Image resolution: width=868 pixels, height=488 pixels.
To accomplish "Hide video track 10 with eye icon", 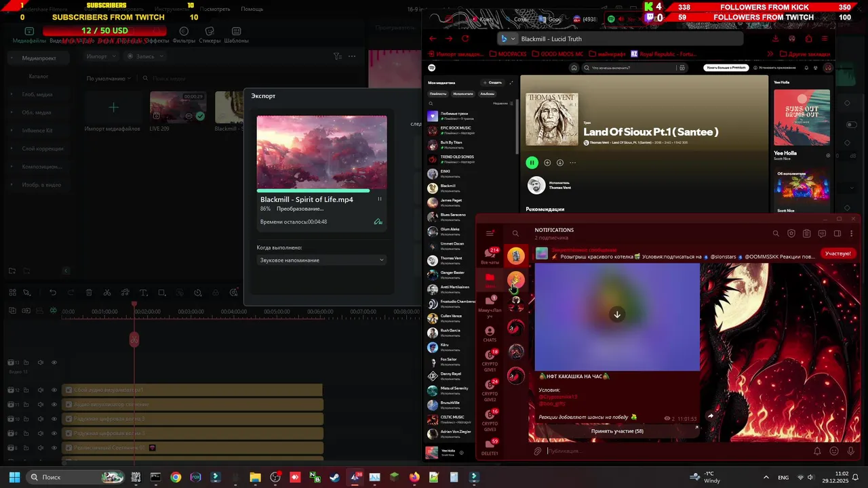I will click(x=54, y=419).
